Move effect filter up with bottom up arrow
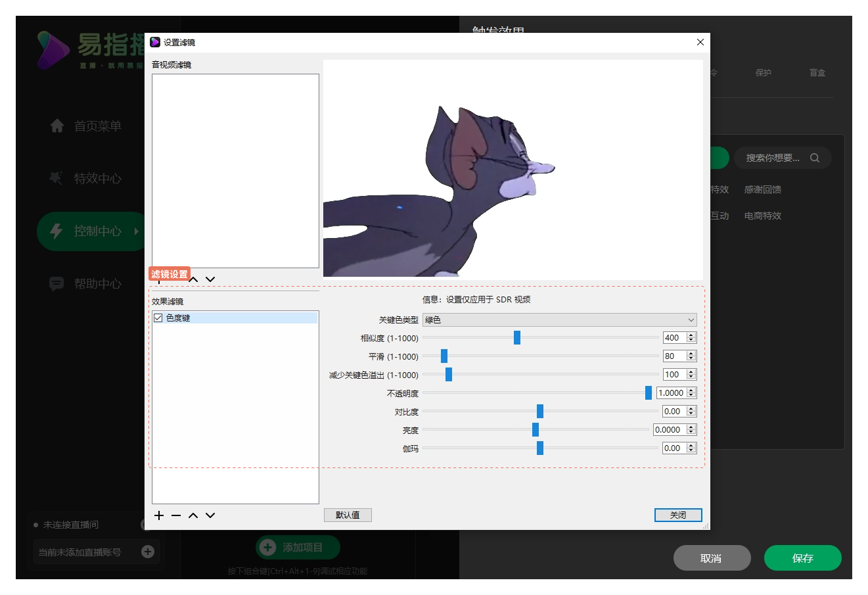Screen dimensions: 868x595 pyautogui.click(x=193, y=515)
